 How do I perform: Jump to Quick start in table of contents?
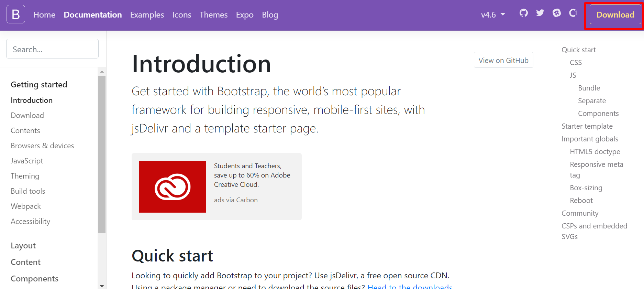579,50
